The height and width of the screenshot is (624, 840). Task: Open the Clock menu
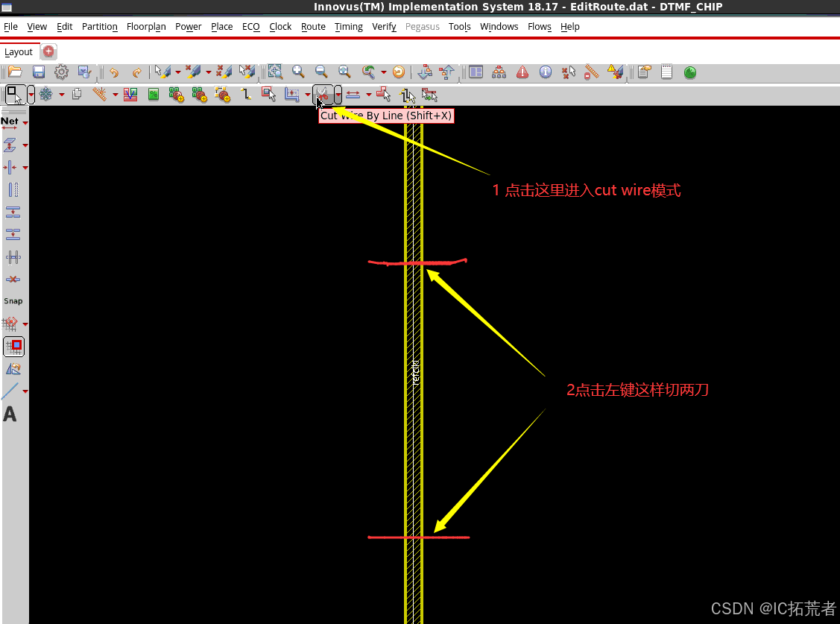pos(280,26)
